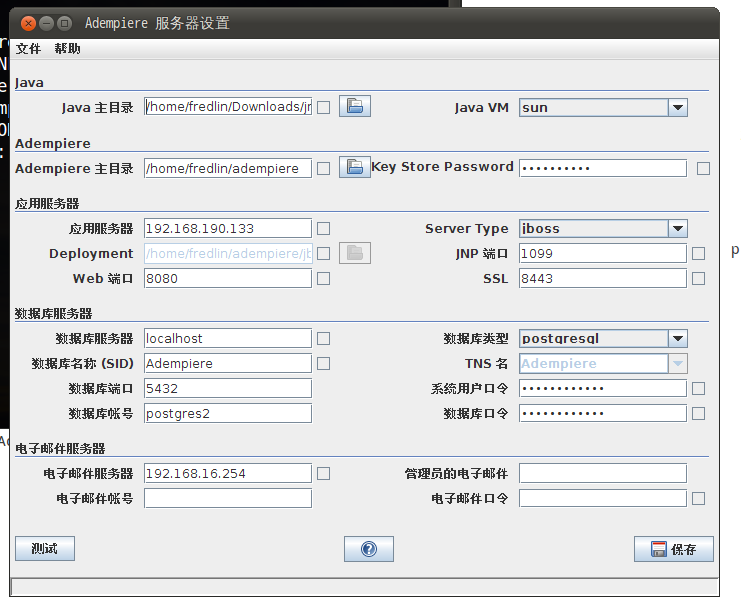The image size is (741, 602).
Task: Click the 电子邮件口令 field
Action: pos(603,499)
